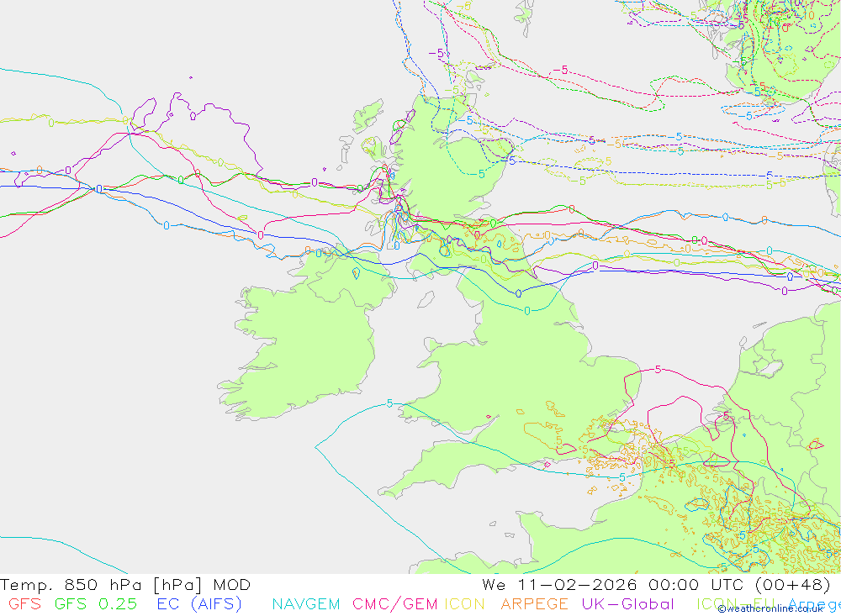This screenshot has height=616, width=841.
Task: Click the 'Temp. 850 hPa [hPa] MOD' title
Action: point(125,584)
